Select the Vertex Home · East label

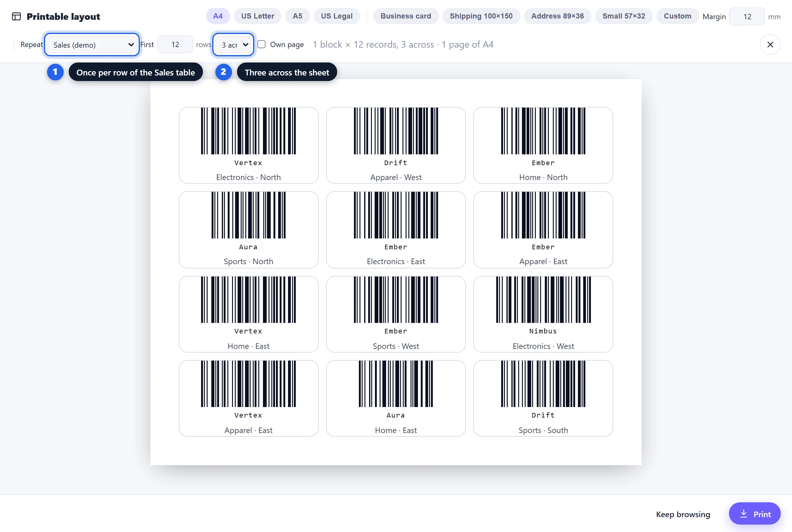(x=248, y=314)
